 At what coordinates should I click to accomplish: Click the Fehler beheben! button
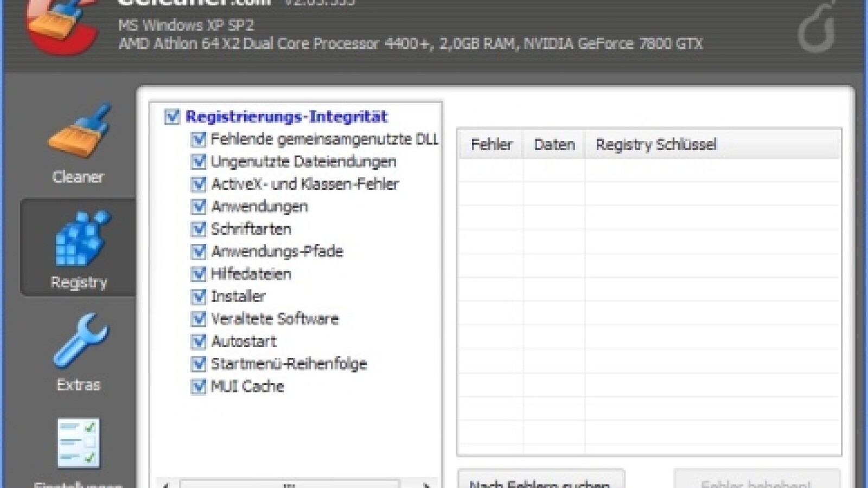point(756,480)
